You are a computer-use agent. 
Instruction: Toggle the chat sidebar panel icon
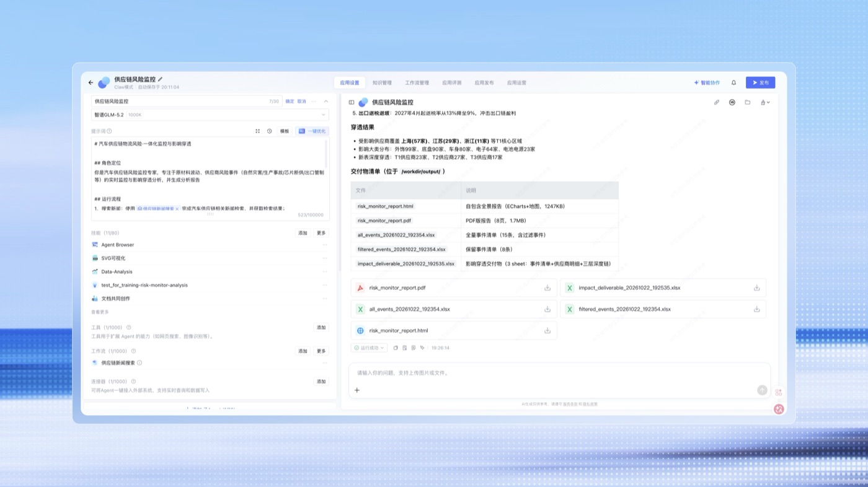coord(352,102)
